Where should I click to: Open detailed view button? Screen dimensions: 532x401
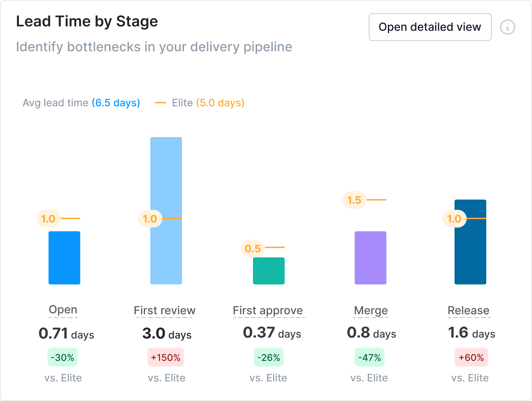[430, 27]
